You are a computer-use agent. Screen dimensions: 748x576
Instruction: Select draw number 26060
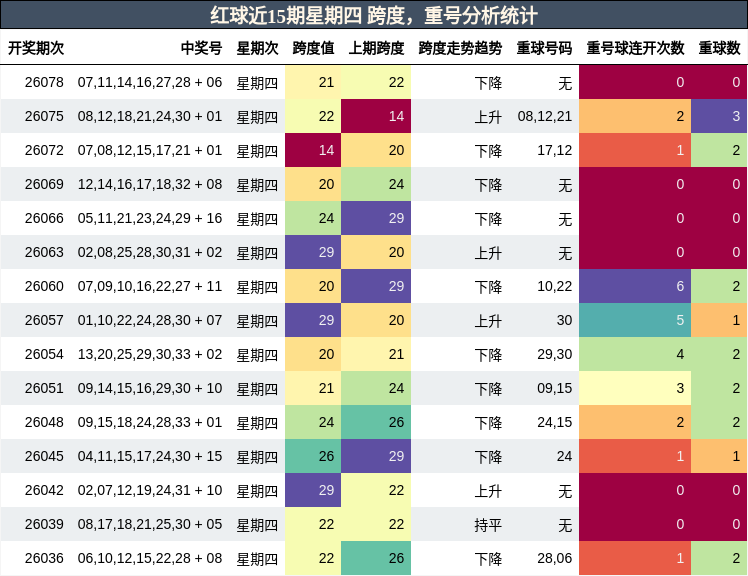pyautogui.click(x=44, y=286)
